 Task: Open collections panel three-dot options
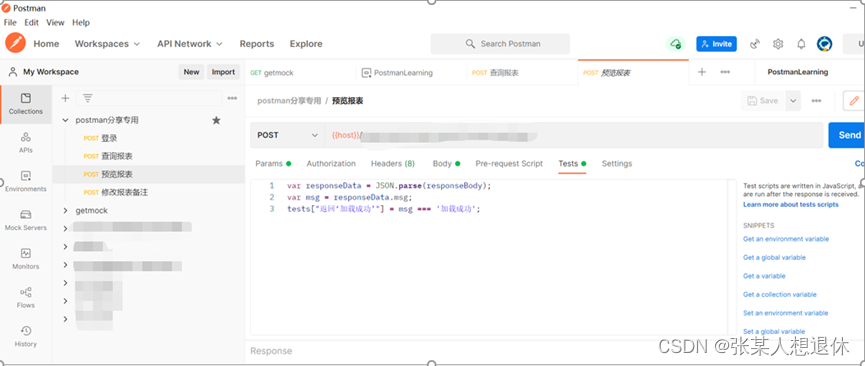pyautogui.click(x=232, y=98)
